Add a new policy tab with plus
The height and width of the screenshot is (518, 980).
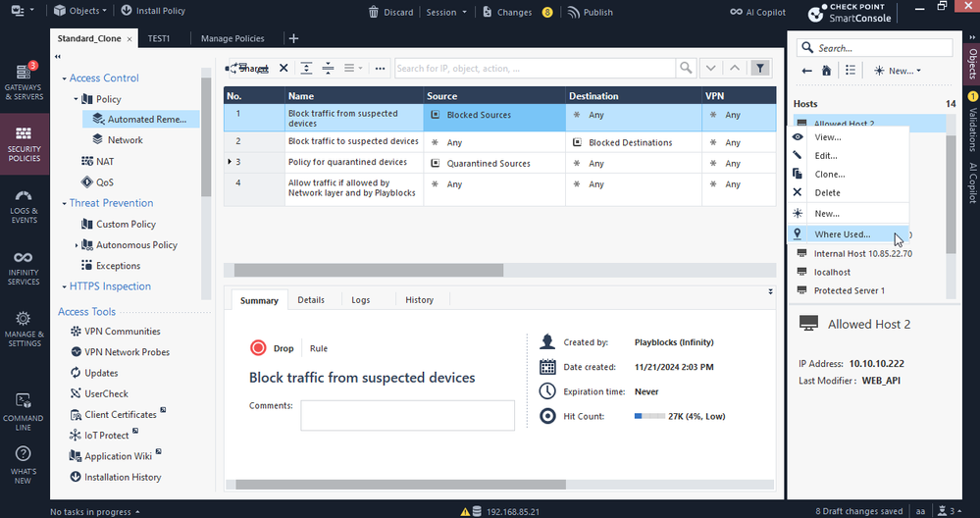point(293,38)
